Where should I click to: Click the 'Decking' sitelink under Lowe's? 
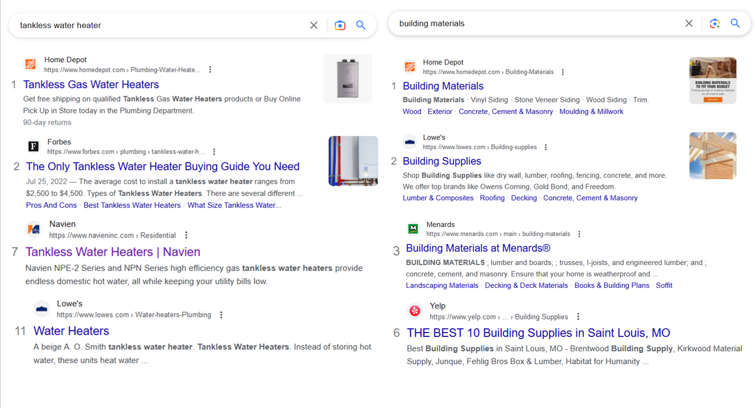tap(524, 198)
